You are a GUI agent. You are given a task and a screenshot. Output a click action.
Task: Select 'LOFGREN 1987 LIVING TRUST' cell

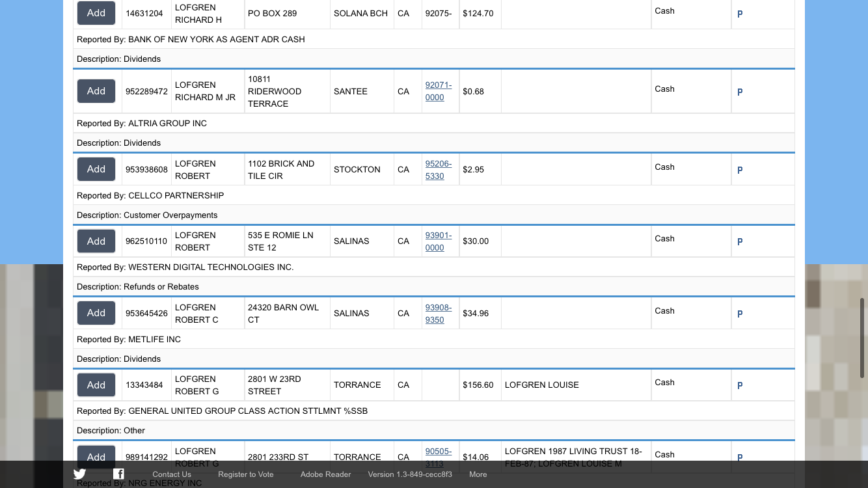coord(576,457)
